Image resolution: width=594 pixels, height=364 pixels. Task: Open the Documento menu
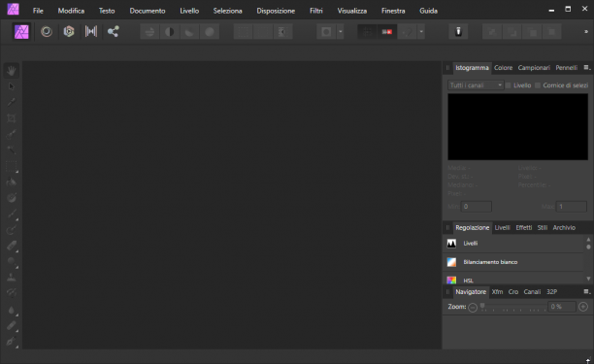(x=148, y=11)
